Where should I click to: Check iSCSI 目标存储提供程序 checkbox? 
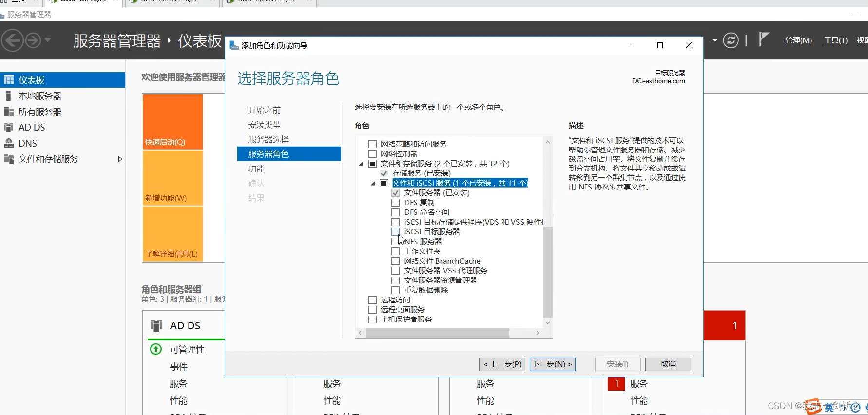(x=396, y=222)
